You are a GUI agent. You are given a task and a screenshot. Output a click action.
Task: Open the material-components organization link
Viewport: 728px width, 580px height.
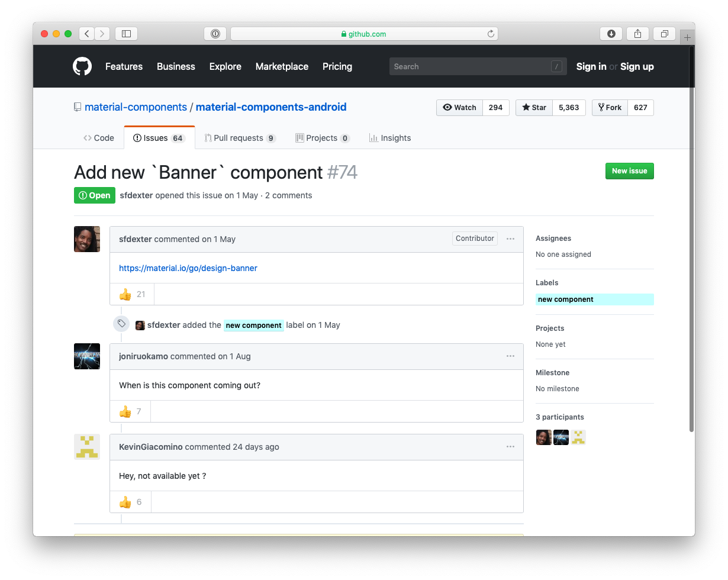[x=136, y=107]
